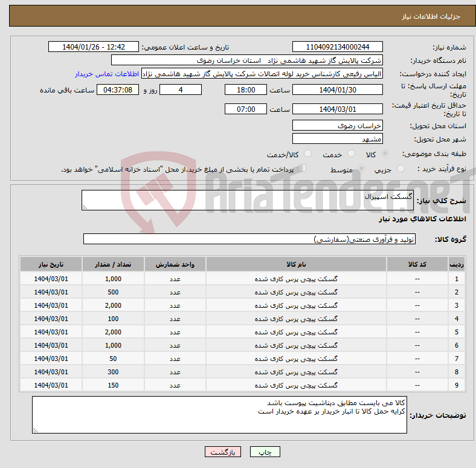Click the بازگشت (back) button
Viewport: 476px width, 468px height.
click(223, 452)
